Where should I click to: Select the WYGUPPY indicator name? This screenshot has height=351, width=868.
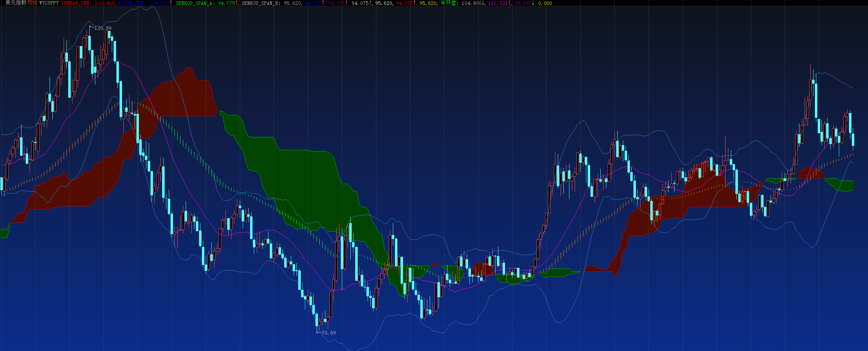[49, 3]
